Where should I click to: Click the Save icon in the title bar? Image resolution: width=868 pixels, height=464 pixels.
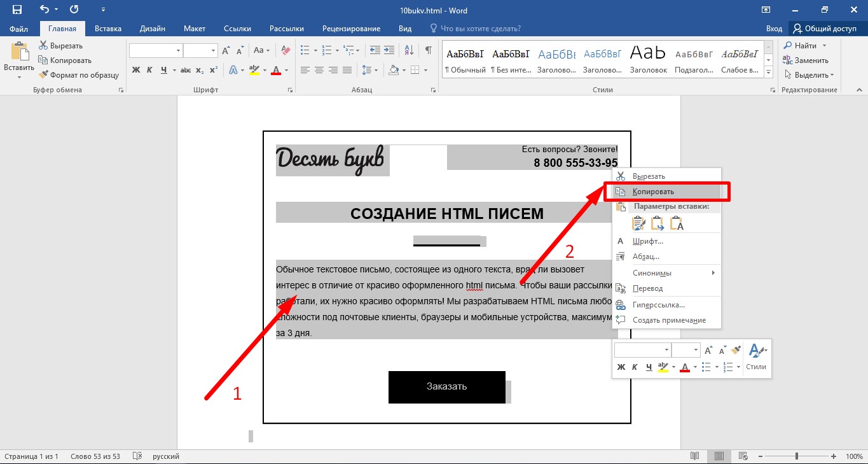(x=17, y=10)
